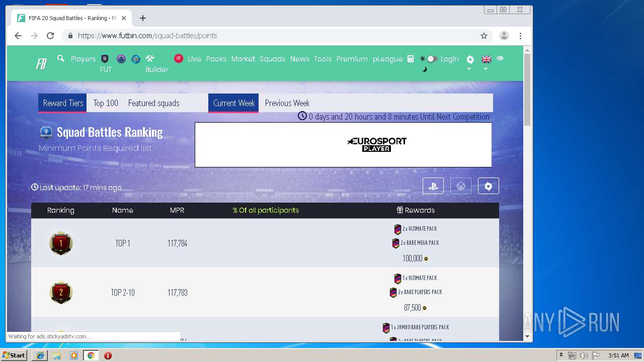Click the 1x Ultimate Pack icon

[x=397, y=279]
